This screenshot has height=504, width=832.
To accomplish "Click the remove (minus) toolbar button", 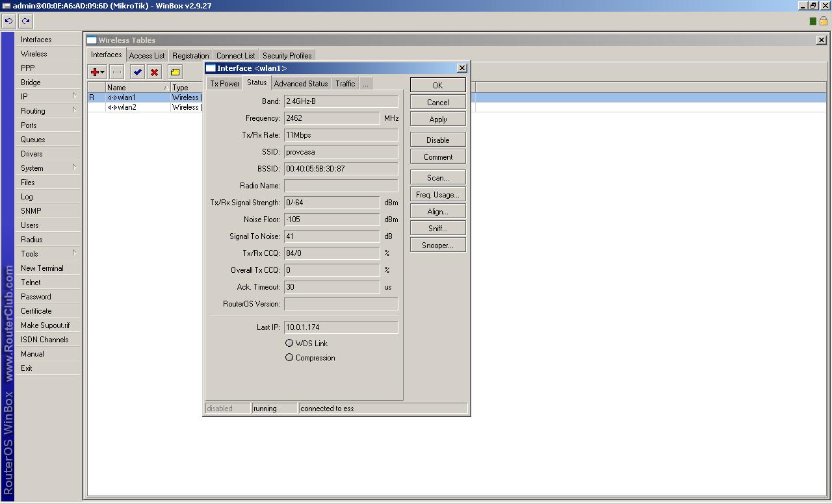I will pos(117,72).
